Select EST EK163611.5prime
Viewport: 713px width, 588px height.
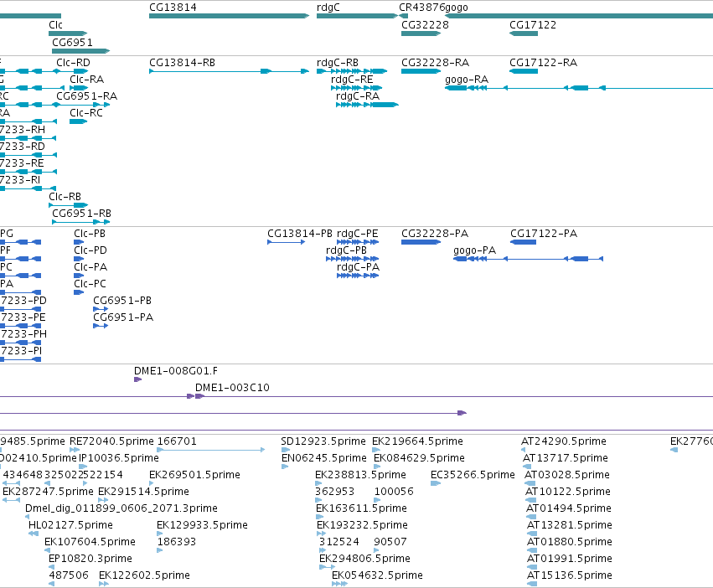[x=320, y=517]
